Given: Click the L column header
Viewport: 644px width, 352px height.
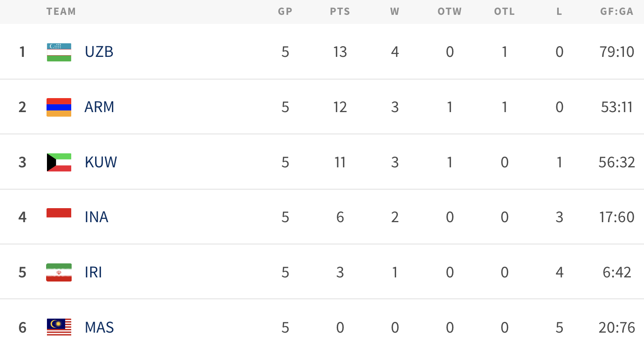Looking at the screenshot, I should pos(559,12).
